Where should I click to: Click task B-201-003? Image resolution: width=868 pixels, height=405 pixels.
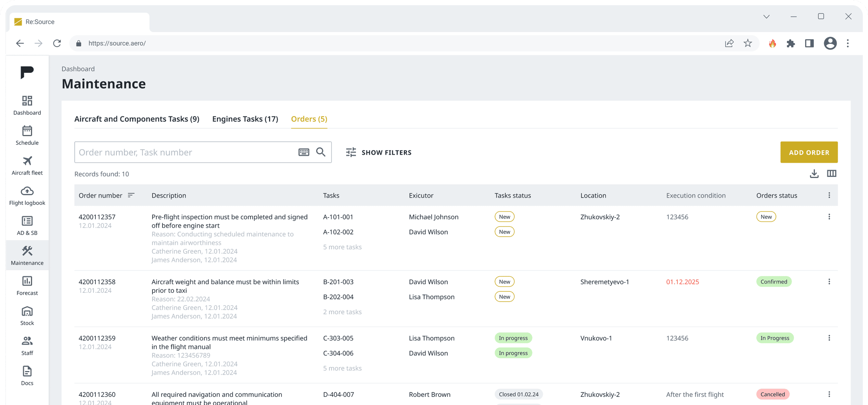pos(338,281)
